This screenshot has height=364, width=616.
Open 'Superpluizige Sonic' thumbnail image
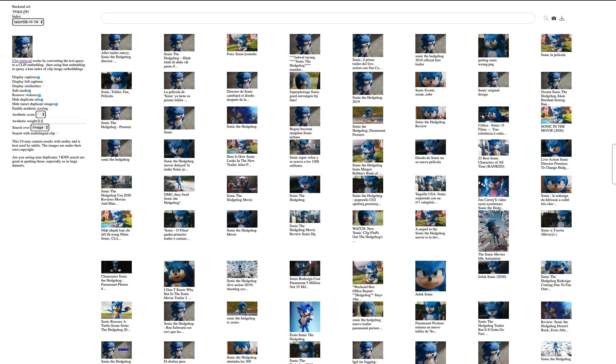click(305, 80)
